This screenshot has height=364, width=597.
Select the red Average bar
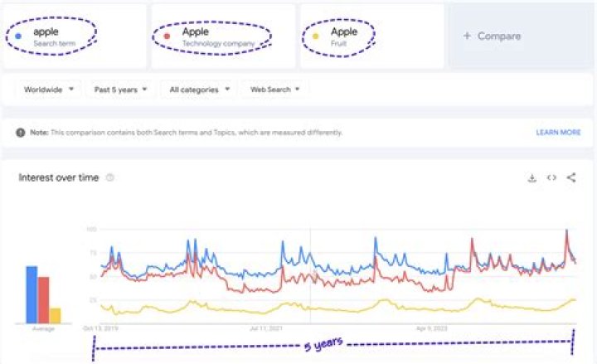(43, 299)
